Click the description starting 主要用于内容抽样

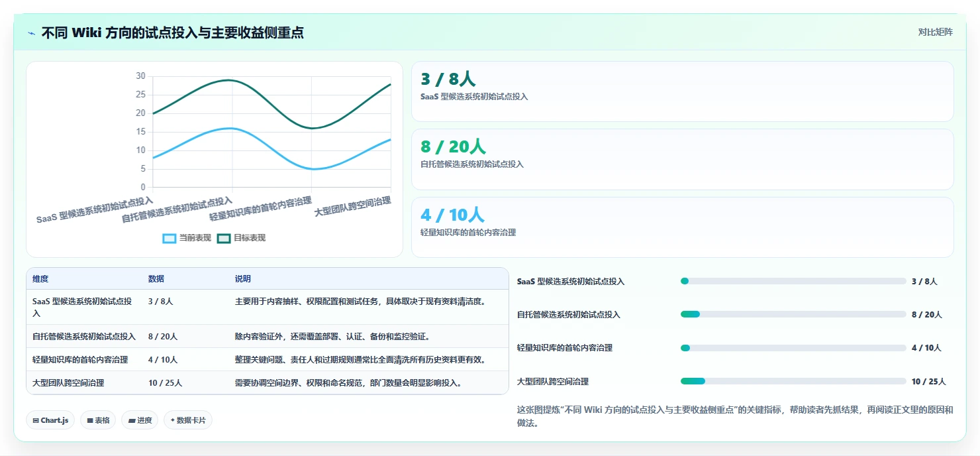(x=362, y=302)
